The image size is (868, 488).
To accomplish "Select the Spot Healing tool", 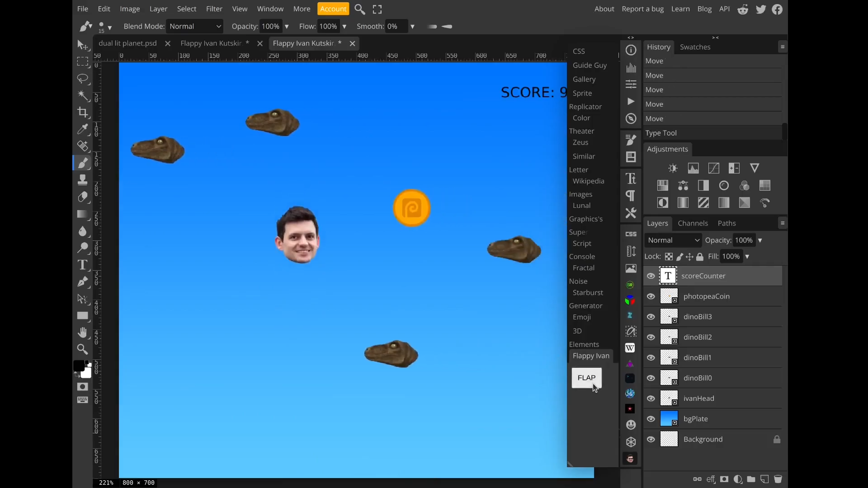I will 82,146.
